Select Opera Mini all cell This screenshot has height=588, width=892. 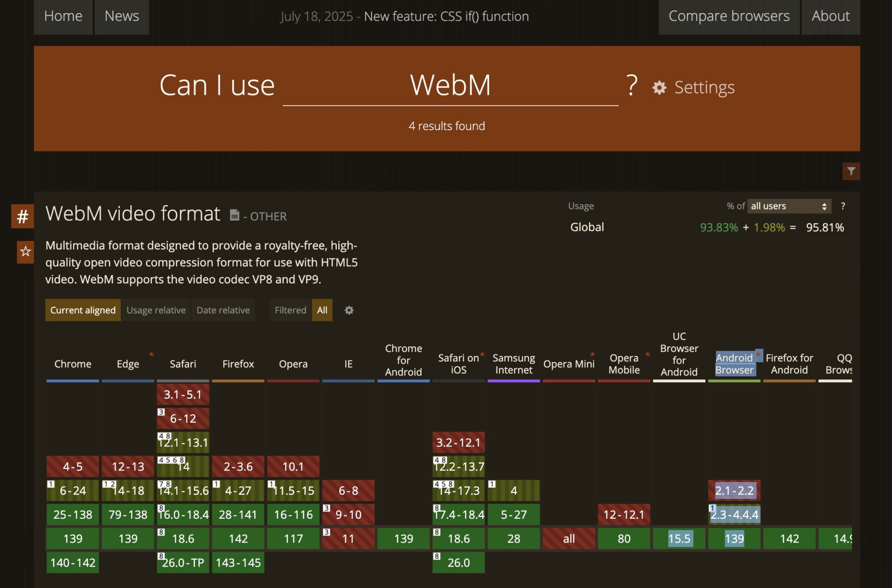tap(569, 539)
